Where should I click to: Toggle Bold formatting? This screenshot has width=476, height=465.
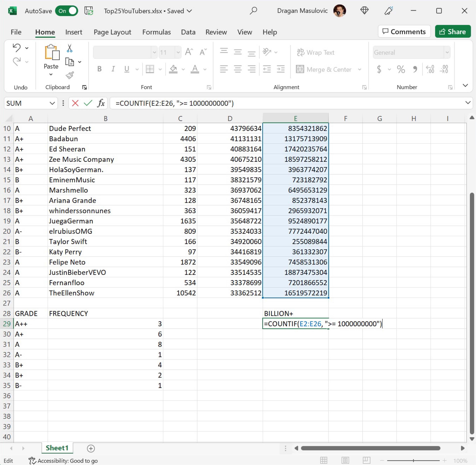click(x=99, y=69)
